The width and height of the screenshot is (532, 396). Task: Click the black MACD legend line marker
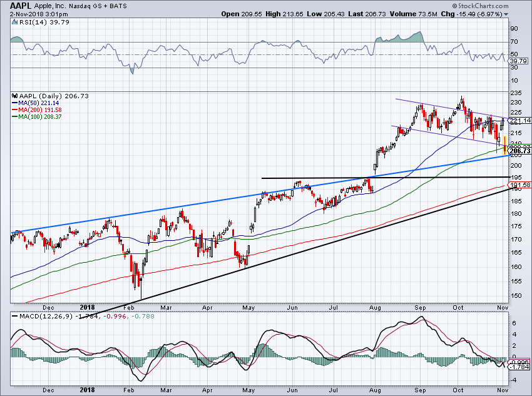tap(14, 317)
